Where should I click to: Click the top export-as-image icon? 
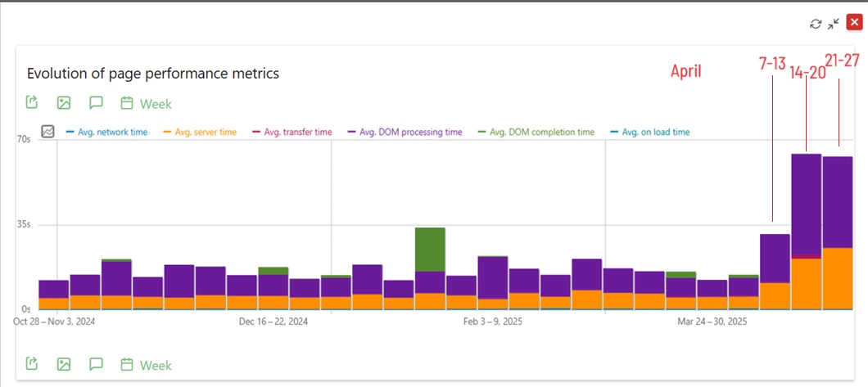pos(64,103)
